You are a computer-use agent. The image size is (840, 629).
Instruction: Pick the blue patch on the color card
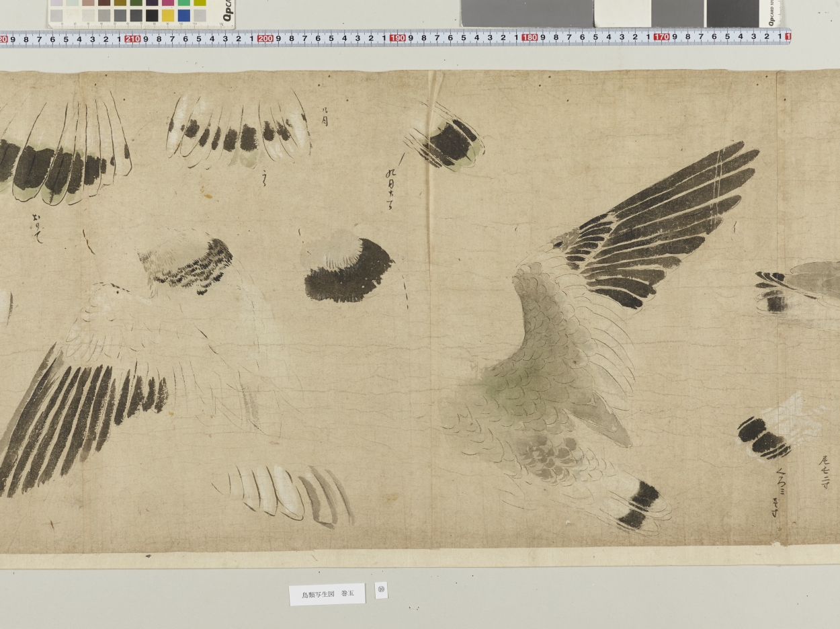click(x=184, y=15)
